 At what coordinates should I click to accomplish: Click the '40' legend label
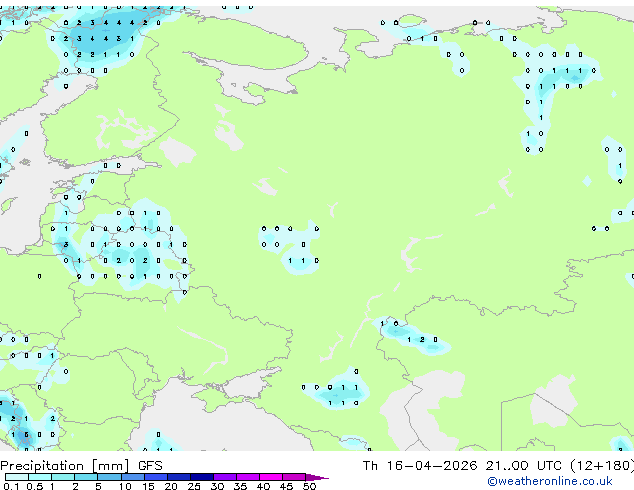pyautogui.click(x=263, y=486)
